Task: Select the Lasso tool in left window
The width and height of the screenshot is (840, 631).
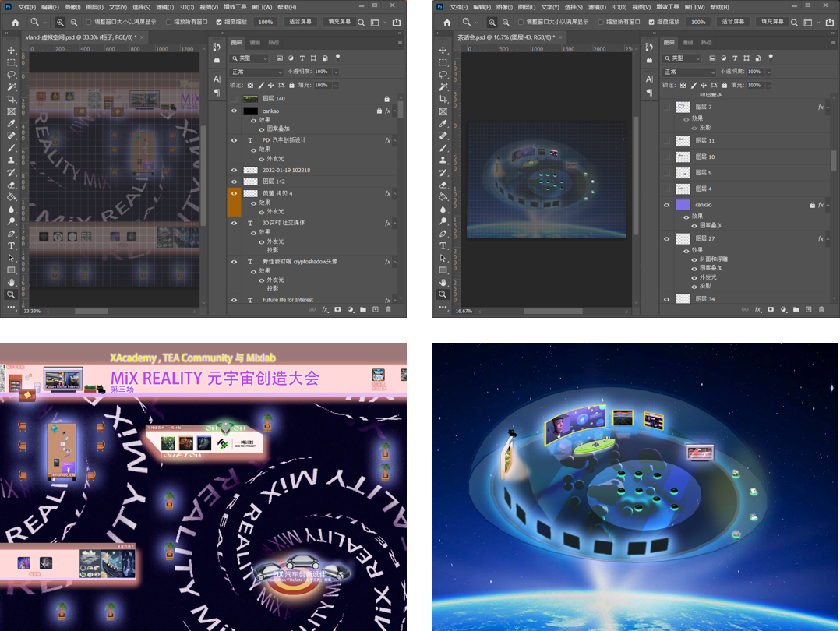Action: [x=11, y=75]
